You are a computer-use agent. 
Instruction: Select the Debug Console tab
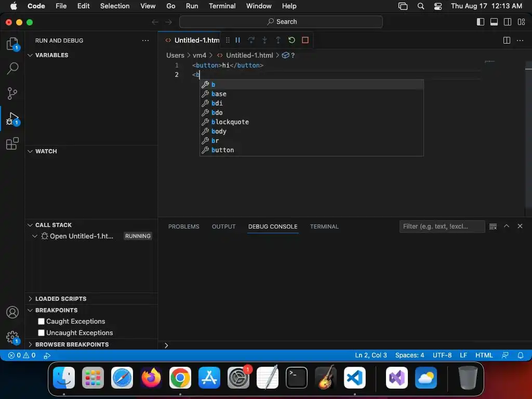pos(273,227)
